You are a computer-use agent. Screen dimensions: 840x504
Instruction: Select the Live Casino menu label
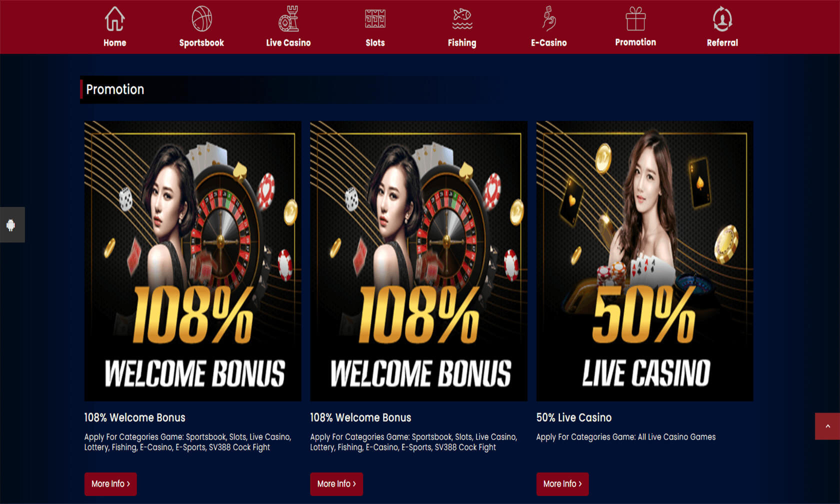tap(288, 43)
